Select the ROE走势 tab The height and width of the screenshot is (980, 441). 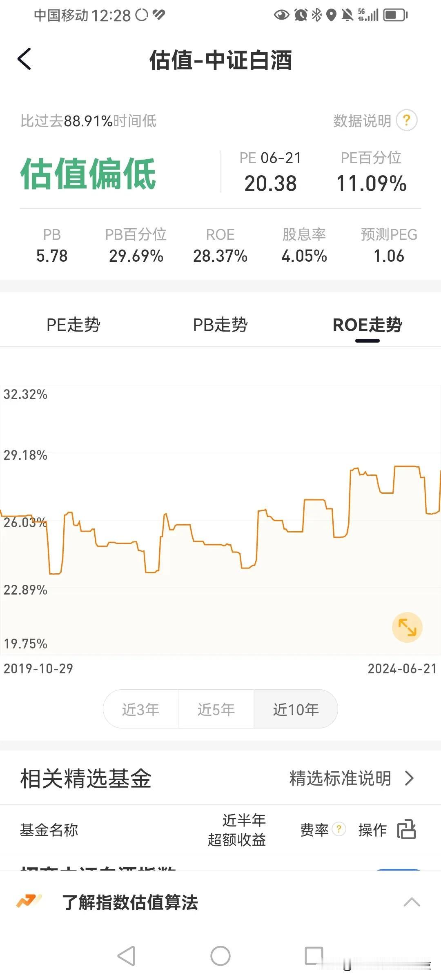pos(367,325)
